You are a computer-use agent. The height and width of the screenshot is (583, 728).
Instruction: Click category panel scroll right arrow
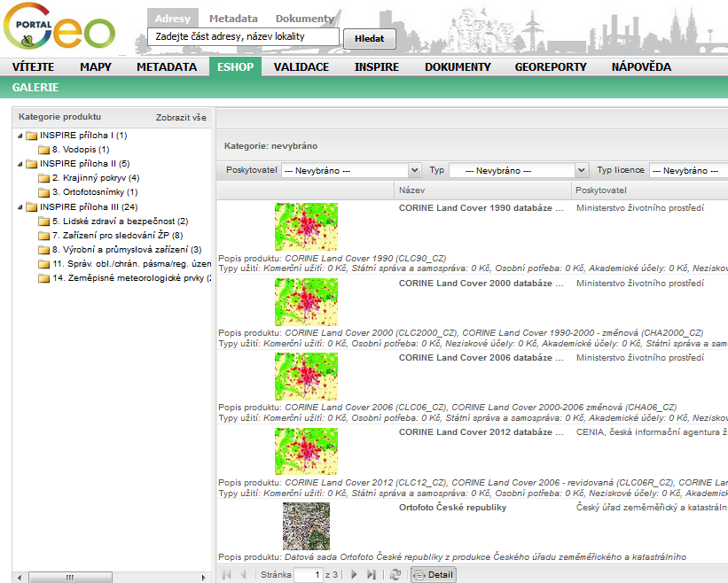click(x=203, y=578)
